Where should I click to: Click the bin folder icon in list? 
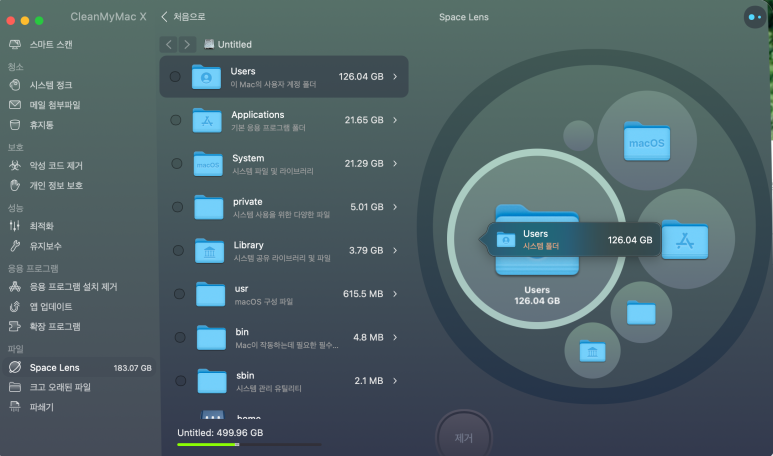[x=211, y=337]
